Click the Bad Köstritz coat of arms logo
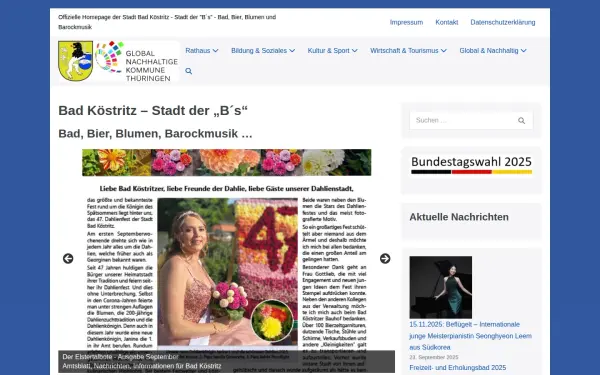The image size is (600, 375). point(75,61)
